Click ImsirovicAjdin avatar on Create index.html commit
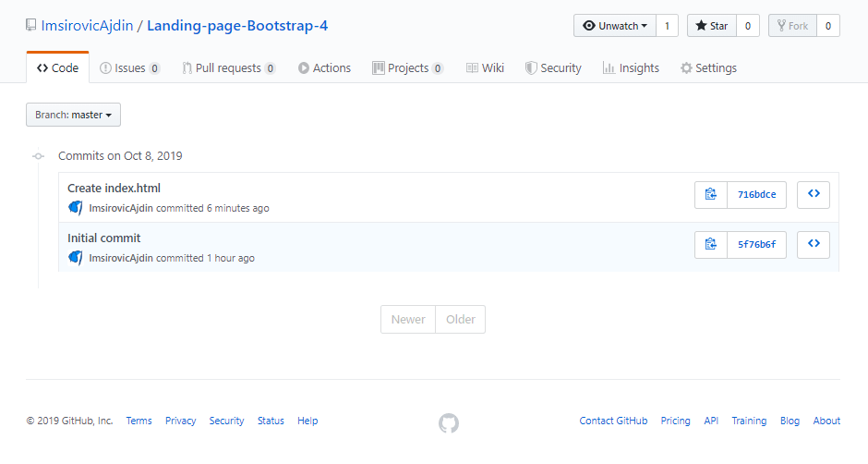868x464 pixels. pyautogui.click(x=76, y=208)
